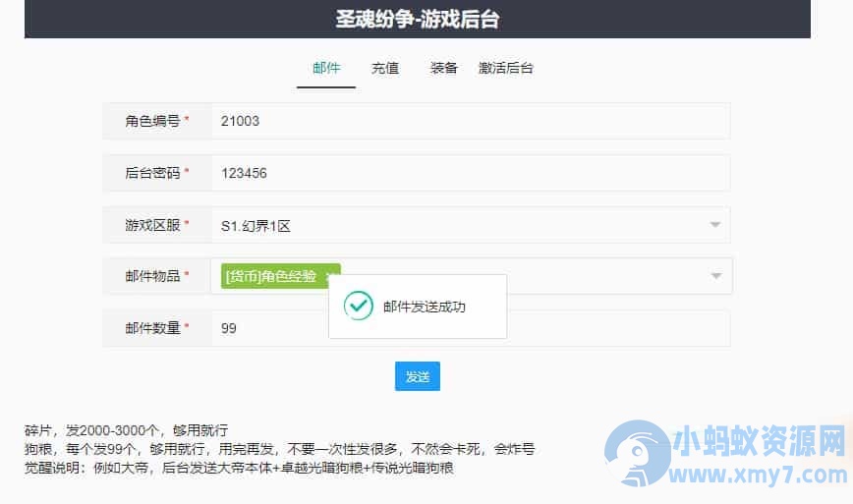Click the note line starting with 狗粮
The height and width of the screenshot is (504, 853).
(280, 449)
